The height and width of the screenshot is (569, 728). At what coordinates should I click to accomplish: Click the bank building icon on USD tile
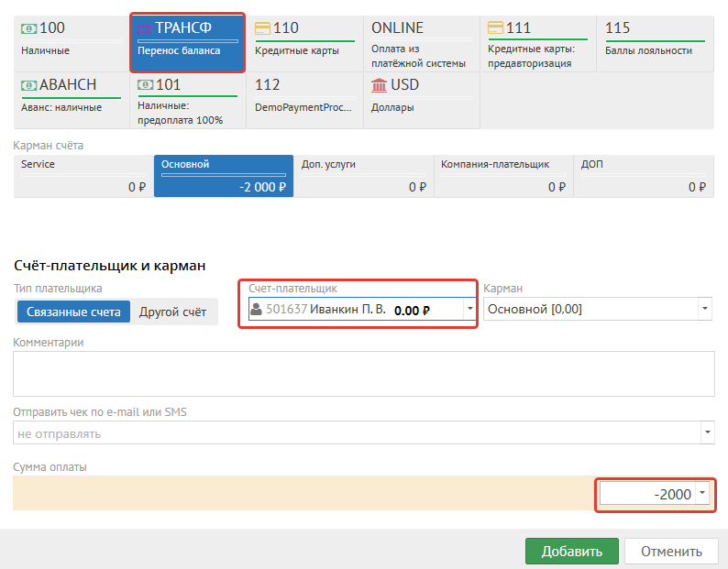(x=379, y=85)
